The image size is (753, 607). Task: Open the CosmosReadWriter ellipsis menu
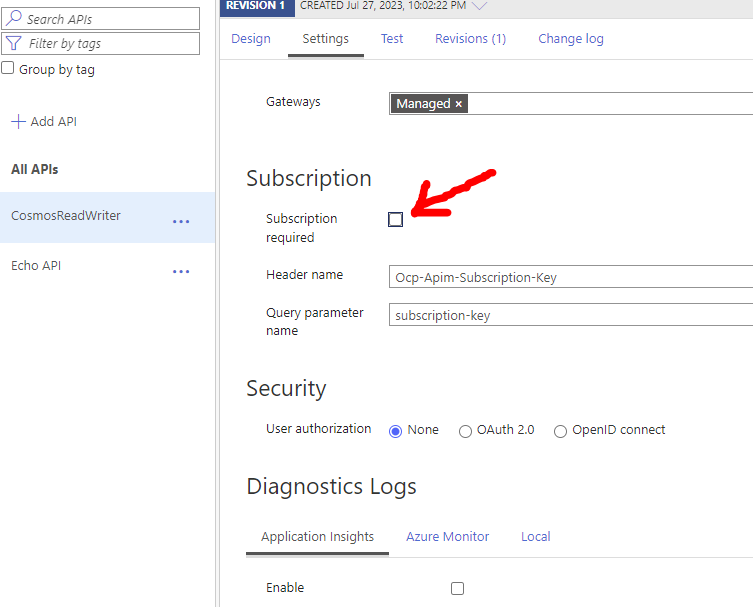point(181,221)
